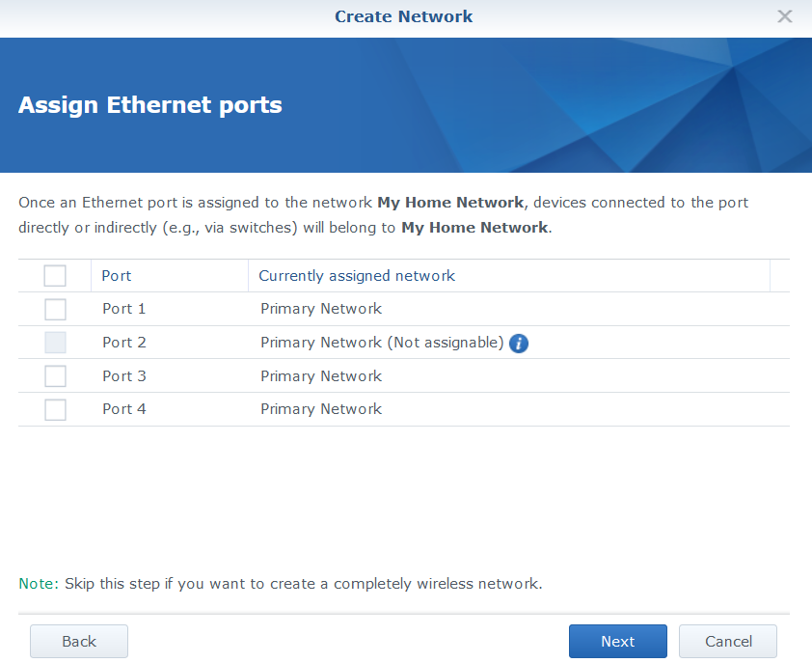Viewport: 812px width, 663px height.
Task: Click the Primary Network label for Port 1
Action: tap(320, 309)
